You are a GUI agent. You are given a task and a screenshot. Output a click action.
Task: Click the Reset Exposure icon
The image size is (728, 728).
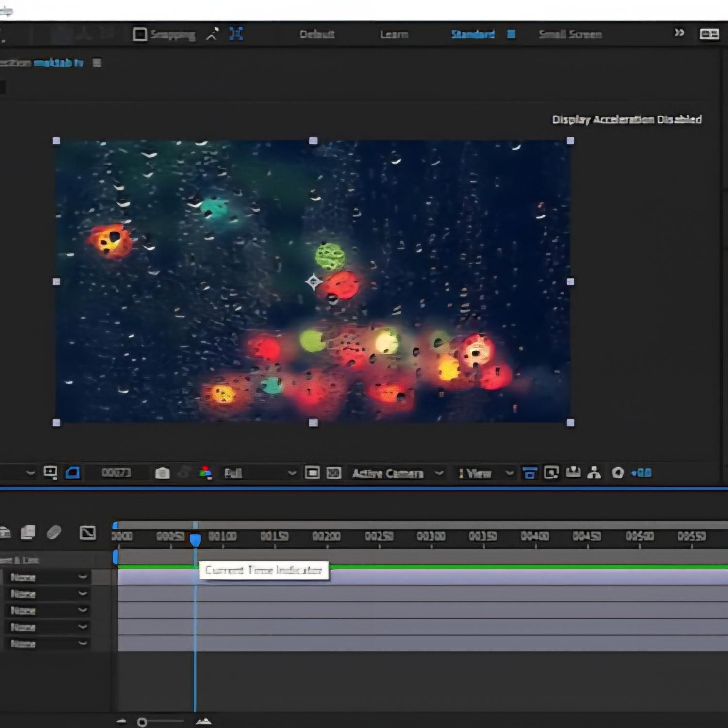(x=618, y=473)
